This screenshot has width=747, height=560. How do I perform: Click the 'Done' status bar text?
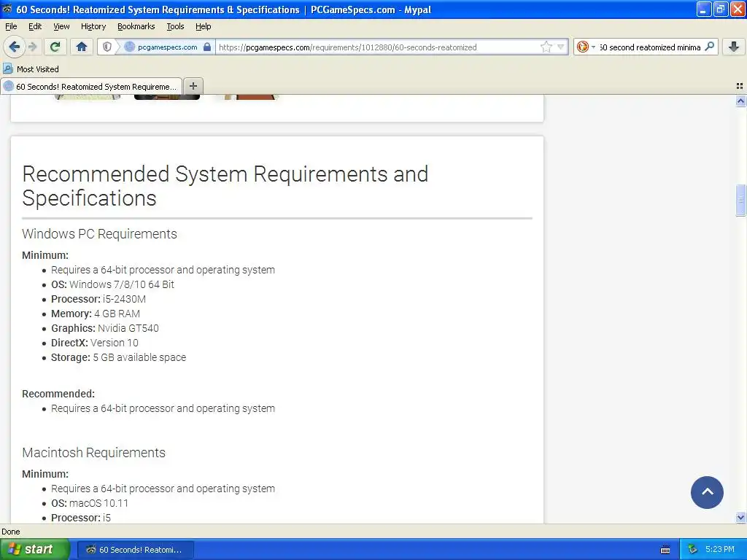[x=10, y=532]
